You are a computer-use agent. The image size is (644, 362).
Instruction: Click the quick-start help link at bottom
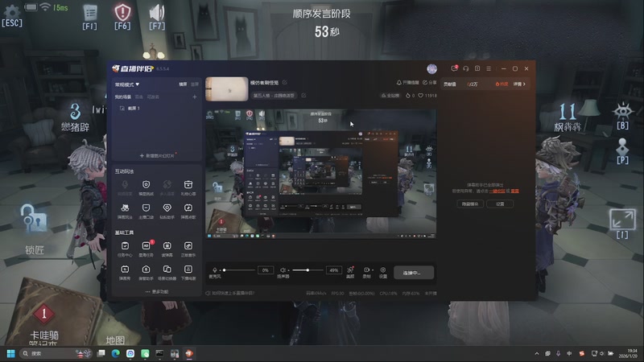tap(230, 293)
